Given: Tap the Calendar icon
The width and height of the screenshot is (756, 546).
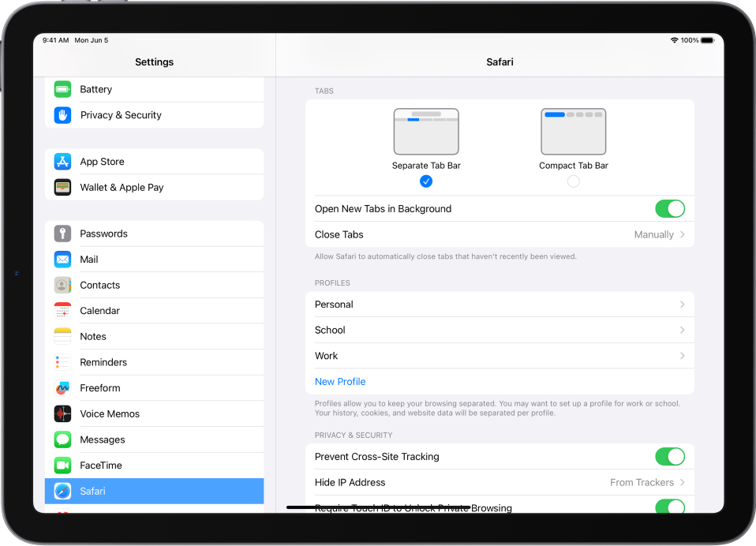Looking at the screenshot, I should 62,311.
